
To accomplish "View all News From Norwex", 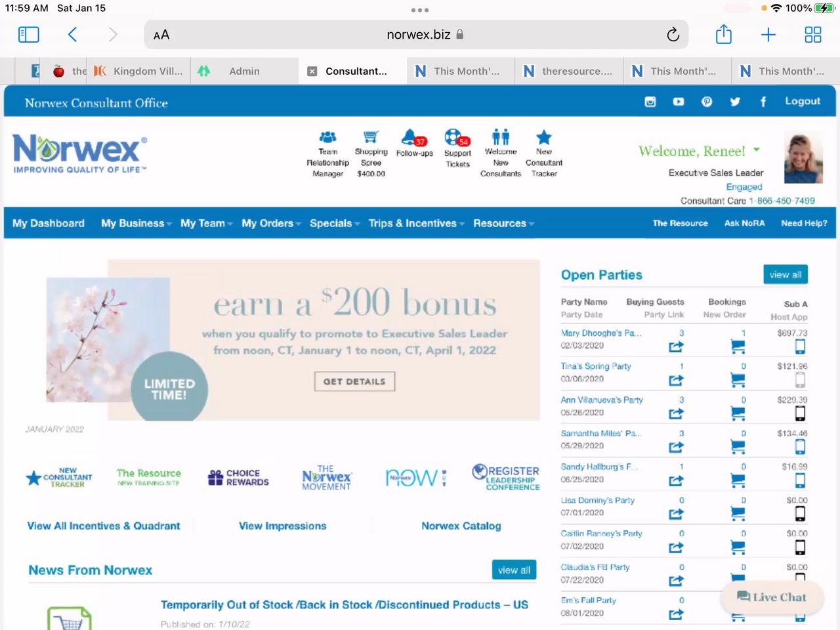I will [514, 570].
